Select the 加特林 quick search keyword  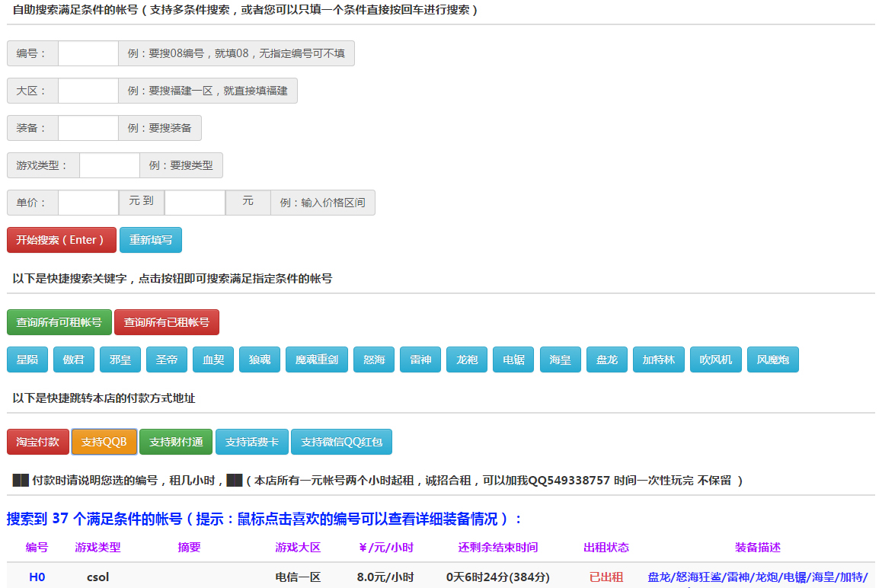pyautogui.click(x=658, y=360)
